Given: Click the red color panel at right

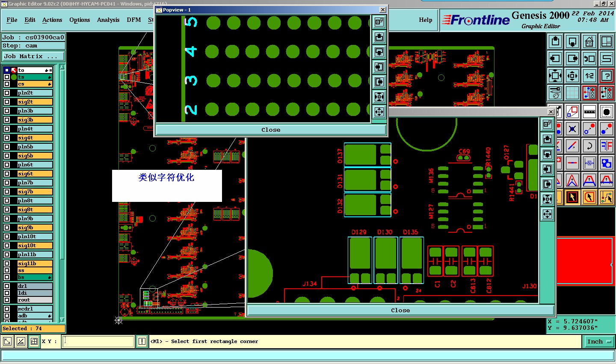Looking at the screenshot, I should pyautogui.click(x=585, y=260).
